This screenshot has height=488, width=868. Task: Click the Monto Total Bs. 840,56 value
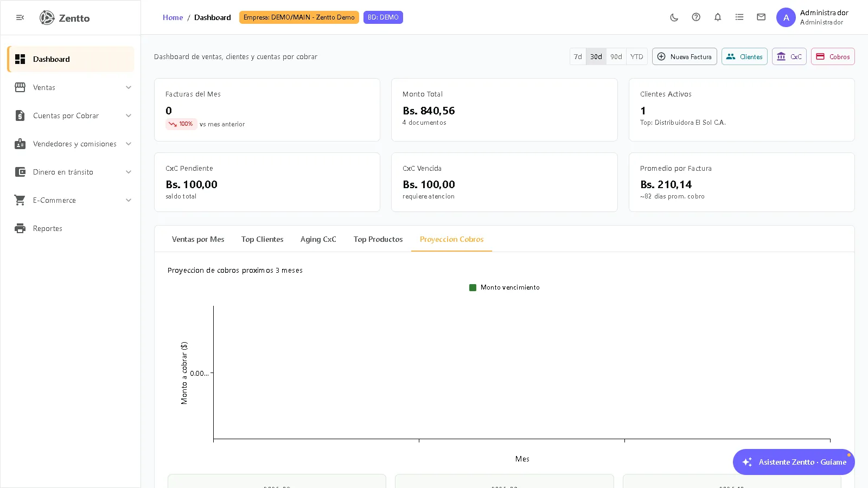(x=429, y=111)
